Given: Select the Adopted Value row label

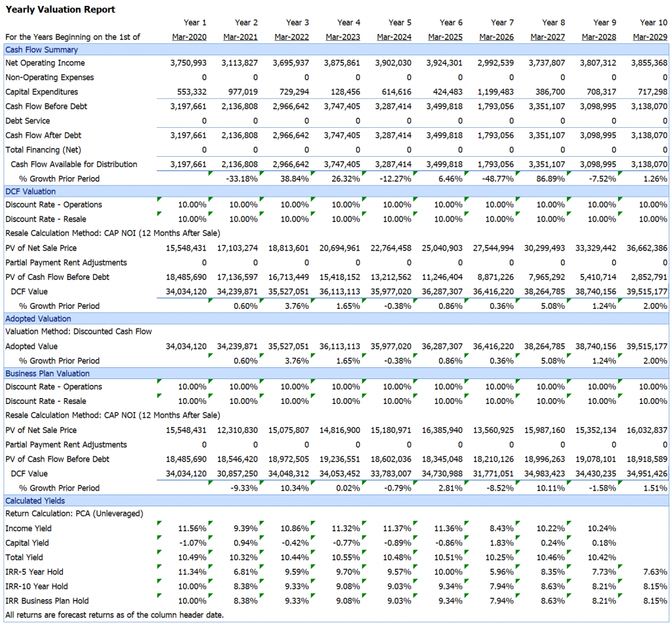Looking at the screenshot, I should (31, 346).
